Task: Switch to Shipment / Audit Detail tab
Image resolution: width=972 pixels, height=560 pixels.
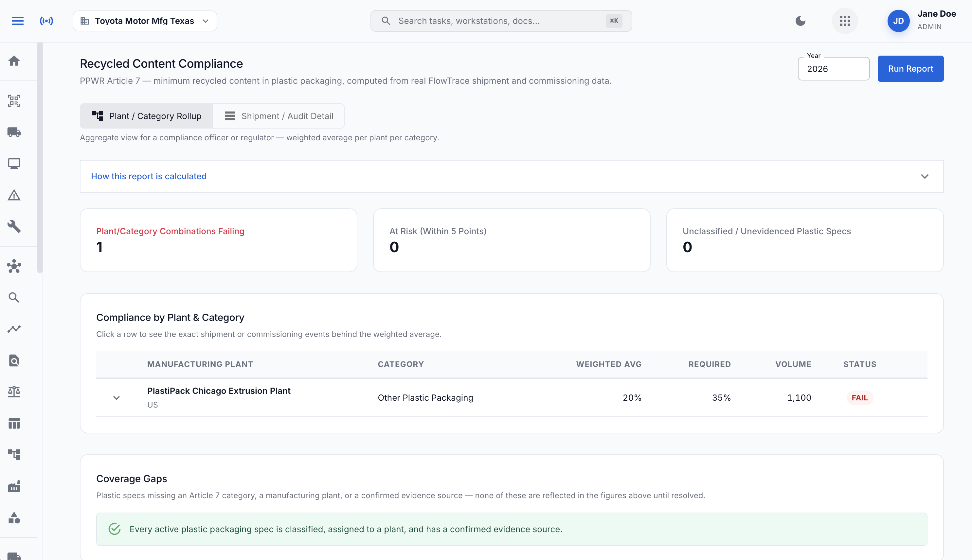Action: (278, 116)
